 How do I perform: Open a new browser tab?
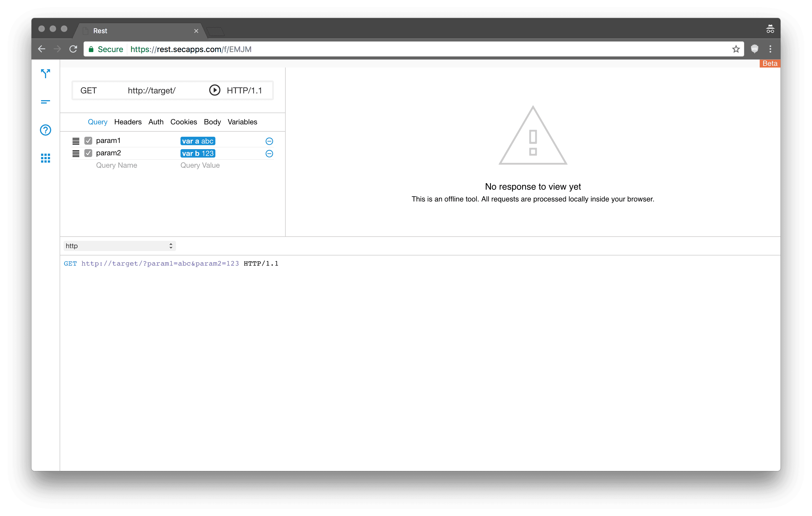(x=216, y=32)
